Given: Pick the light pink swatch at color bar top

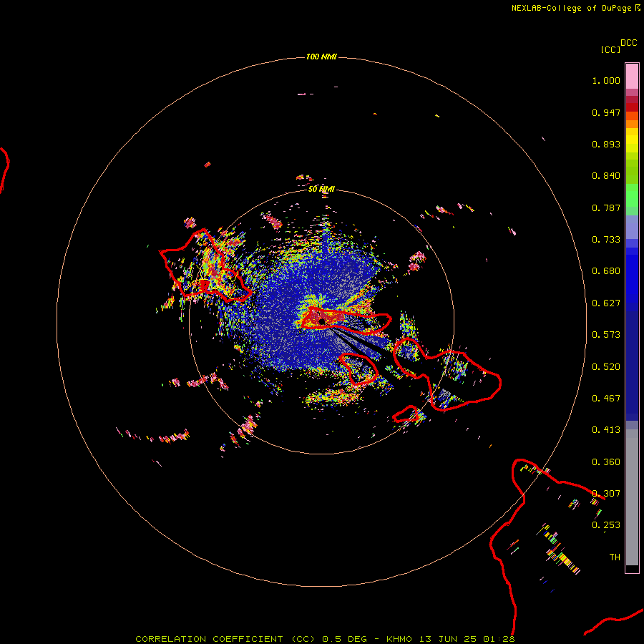Looking at the screenshot, I should coord(632,76).
